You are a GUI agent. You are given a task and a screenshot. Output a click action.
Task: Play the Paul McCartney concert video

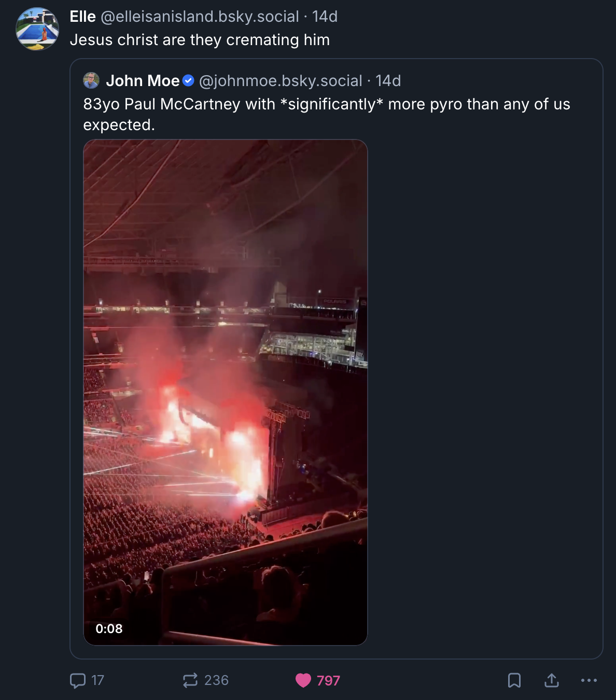coord(225,392)
